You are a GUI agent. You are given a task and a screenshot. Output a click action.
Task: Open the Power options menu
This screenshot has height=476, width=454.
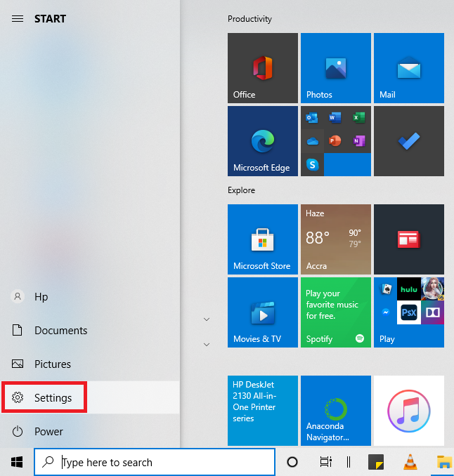90,431
